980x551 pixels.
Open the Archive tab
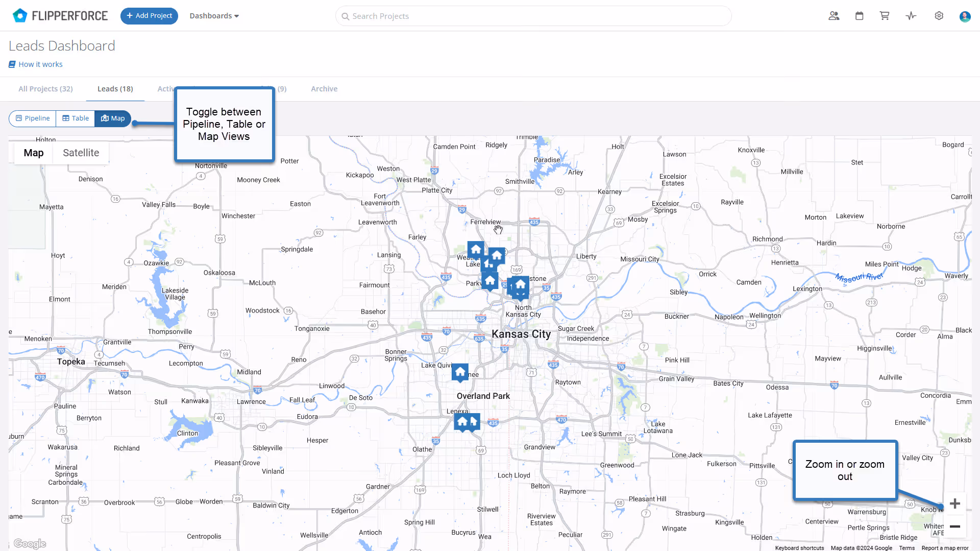tap(324, 89)
